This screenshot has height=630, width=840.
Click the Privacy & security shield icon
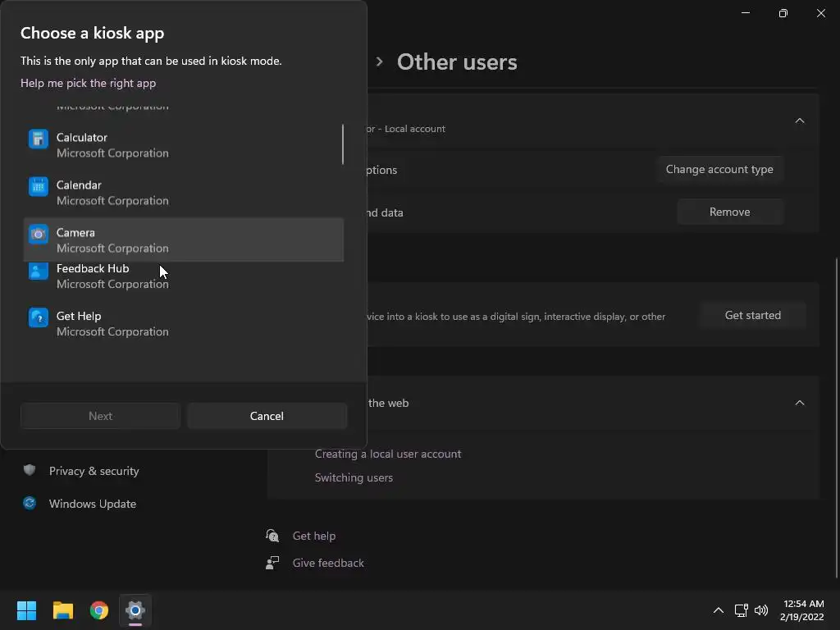click(x=30, y=471)
